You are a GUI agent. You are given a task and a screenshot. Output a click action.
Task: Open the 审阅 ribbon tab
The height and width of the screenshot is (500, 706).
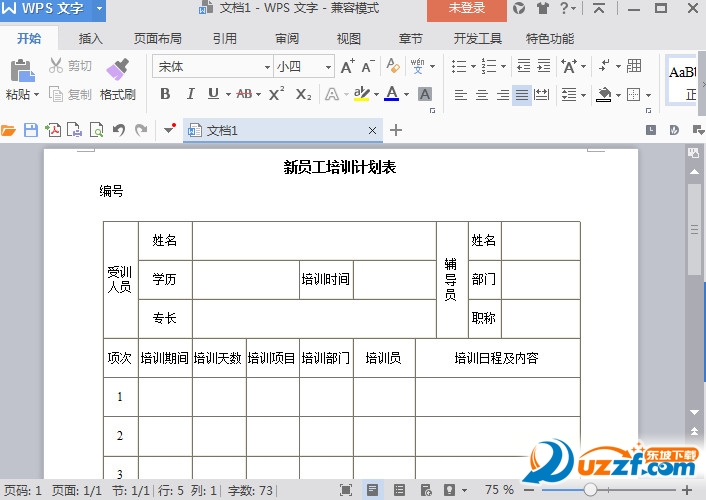tap(287, 39)
